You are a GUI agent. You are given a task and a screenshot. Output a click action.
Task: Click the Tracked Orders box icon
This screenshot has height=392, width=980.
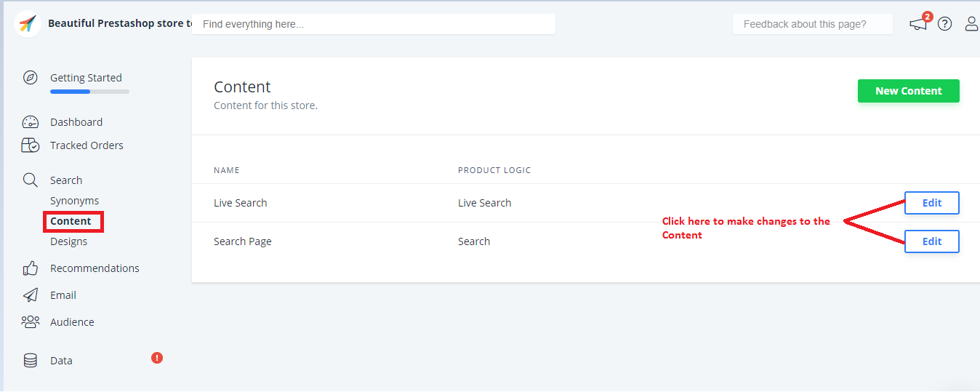click(30, 145)
